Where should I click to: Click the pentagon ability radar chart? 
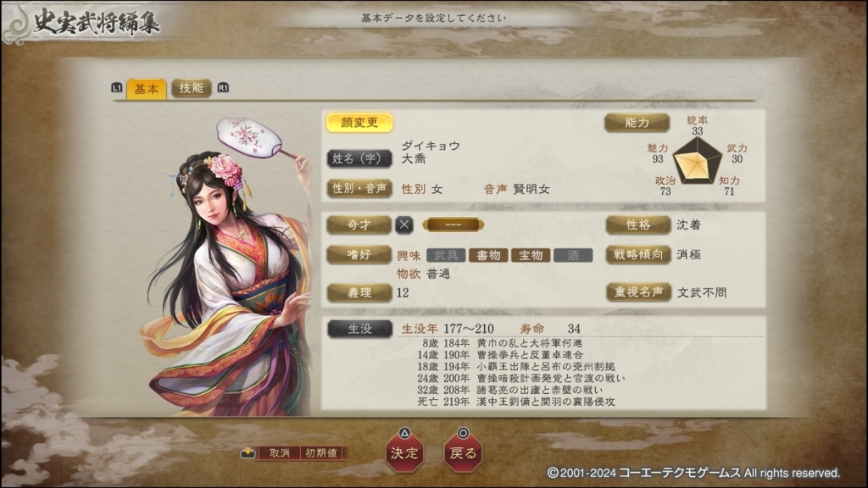point(698,161)
